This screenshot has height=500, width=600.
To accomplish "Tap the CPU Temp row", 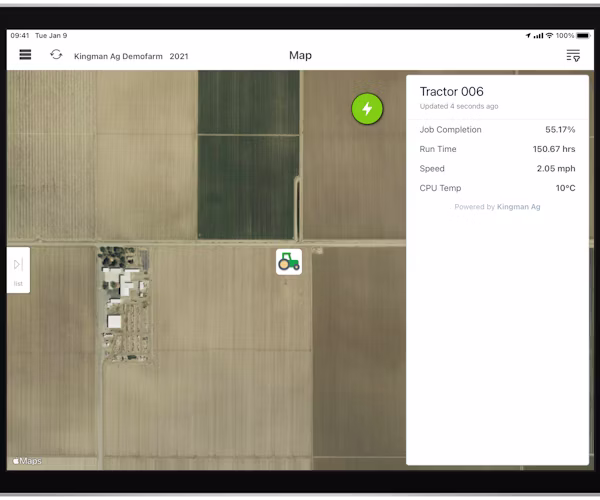I will pyautogui.click(x=497, y=188).
